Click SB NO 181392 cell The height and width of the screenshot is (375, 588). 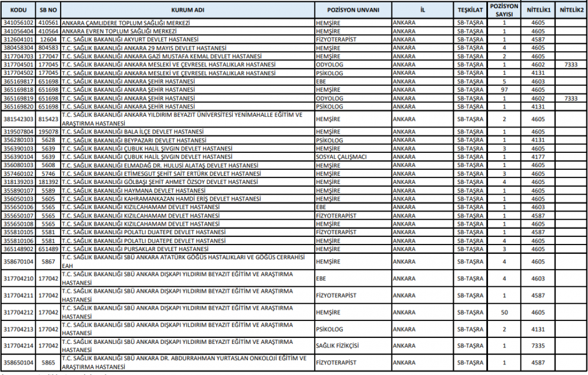(48, 182)
